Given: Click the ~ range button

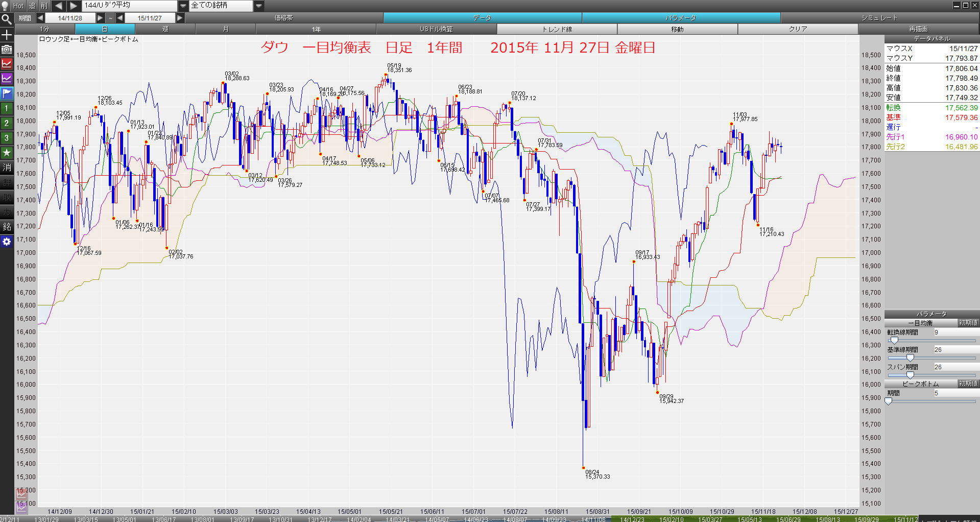Looking at the screenshot, I should [x=110, y=18].
